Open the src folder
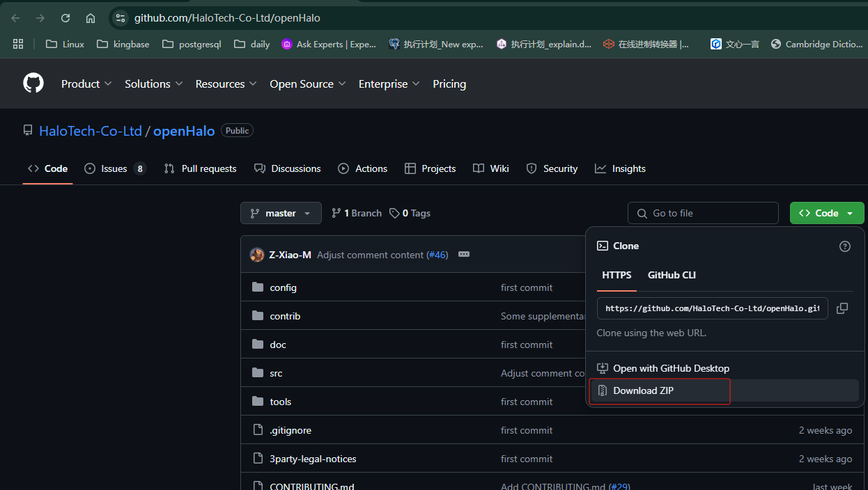Screen dimensions: 868x490 [276, 373]
